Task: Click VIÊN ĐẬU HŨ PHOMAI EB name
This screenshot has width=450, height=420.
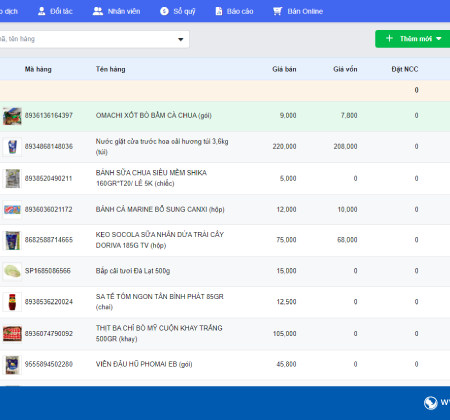Action: (144, 364)
